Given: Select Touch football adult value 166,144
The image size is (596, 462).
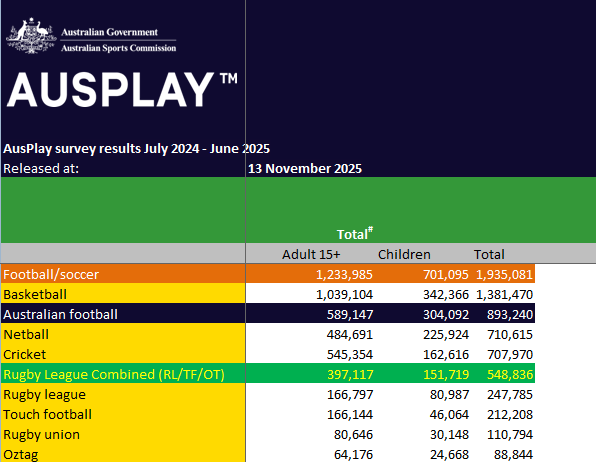Looking at the screenshot, I should click(350, 414).
